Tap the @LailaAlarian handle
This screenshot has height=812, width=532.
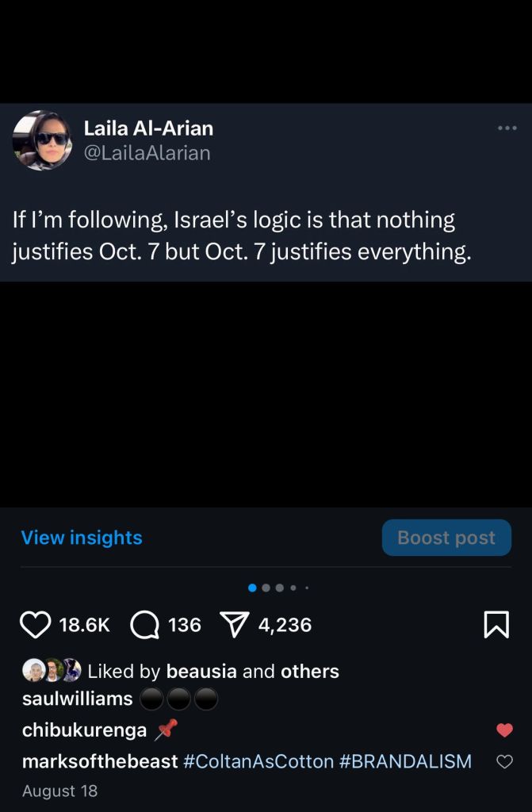pyautogui.click(x=147, y=153)
